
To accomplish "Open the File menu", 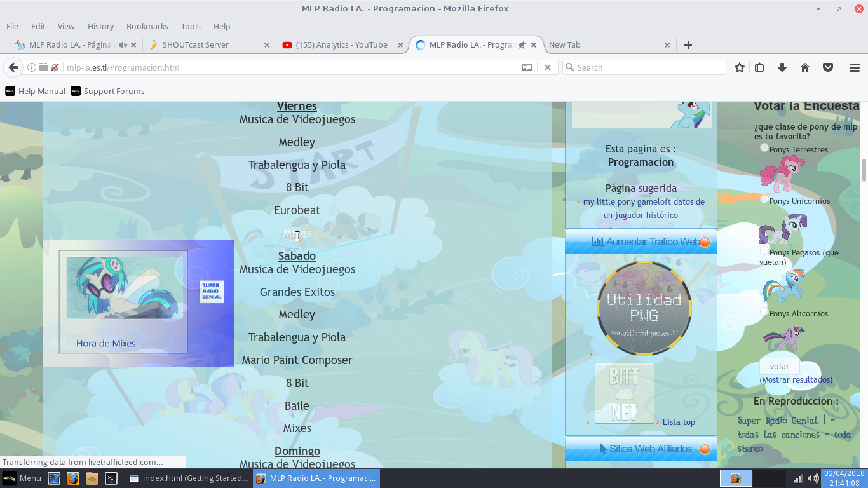I will point(12,26).
